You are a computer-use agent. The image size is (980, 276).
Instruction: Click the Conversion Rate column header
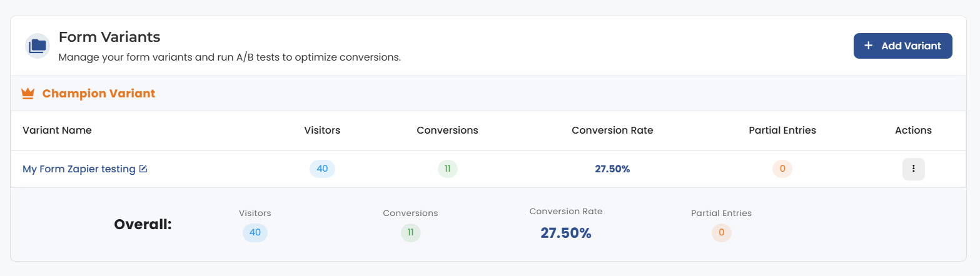612,131
